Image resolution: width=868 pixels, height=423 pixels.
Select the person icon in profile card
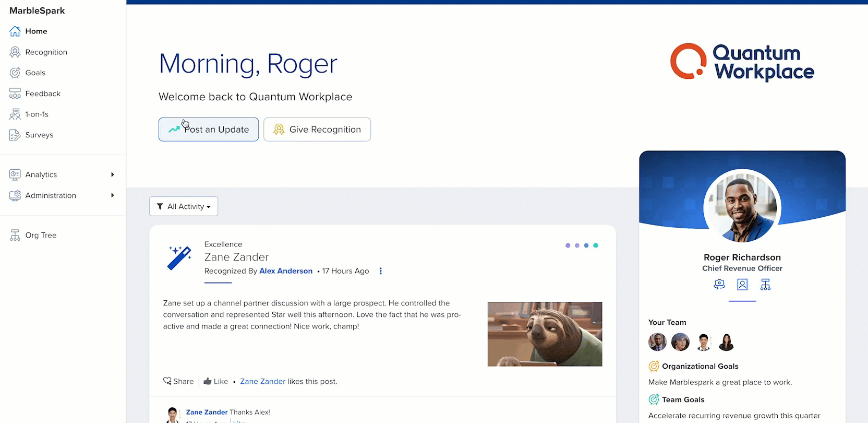(x=742, y=285)
